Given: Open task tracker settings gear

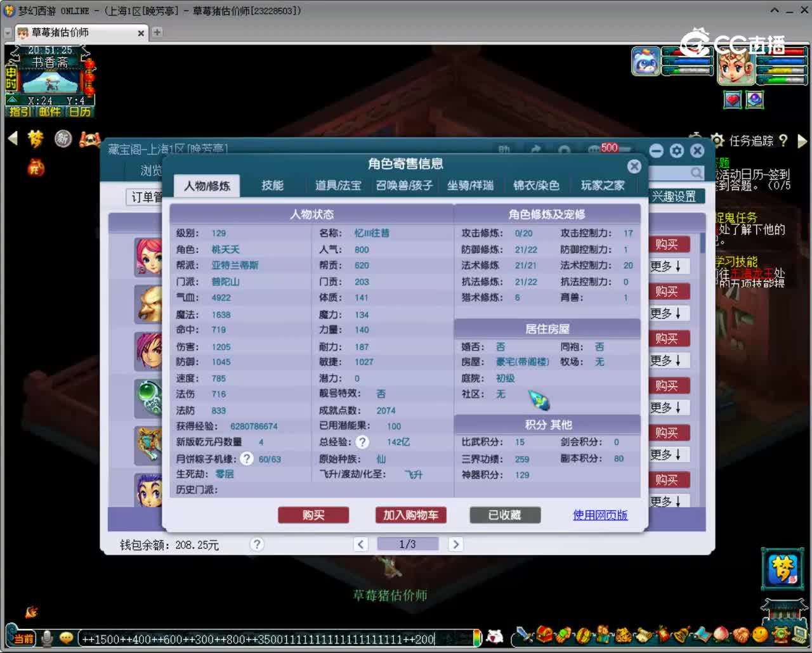Looking at the screenshot, I should 717,140.
